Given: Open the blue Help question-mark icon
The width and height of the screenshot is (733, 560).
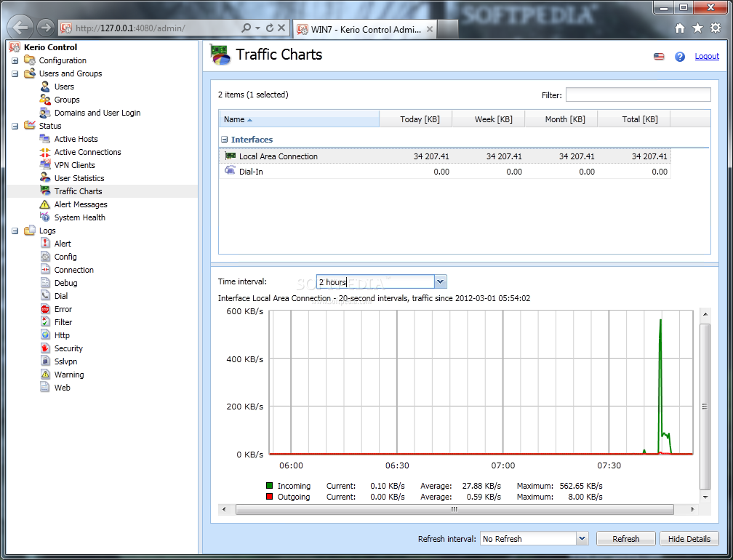Looking at the screenshot, I should pyautogui.click(x=680, y=57).
